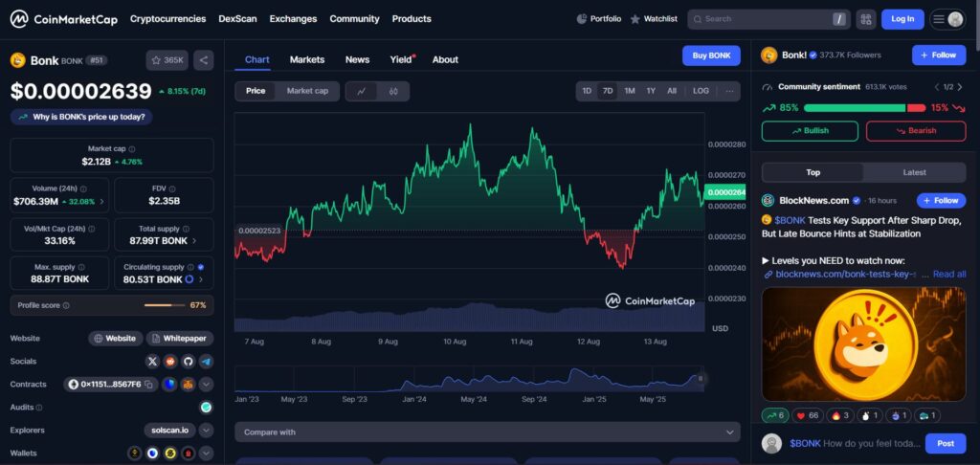Image resolution: width=980 pixels, height=465 pixels.
Task: Click the red wallet icon
Action: (x=188, y=454)
